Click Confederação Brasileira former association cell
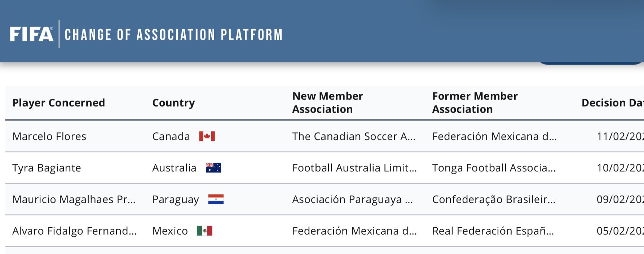The height and width of the screenshot is (254, 644). coord(494,200)
